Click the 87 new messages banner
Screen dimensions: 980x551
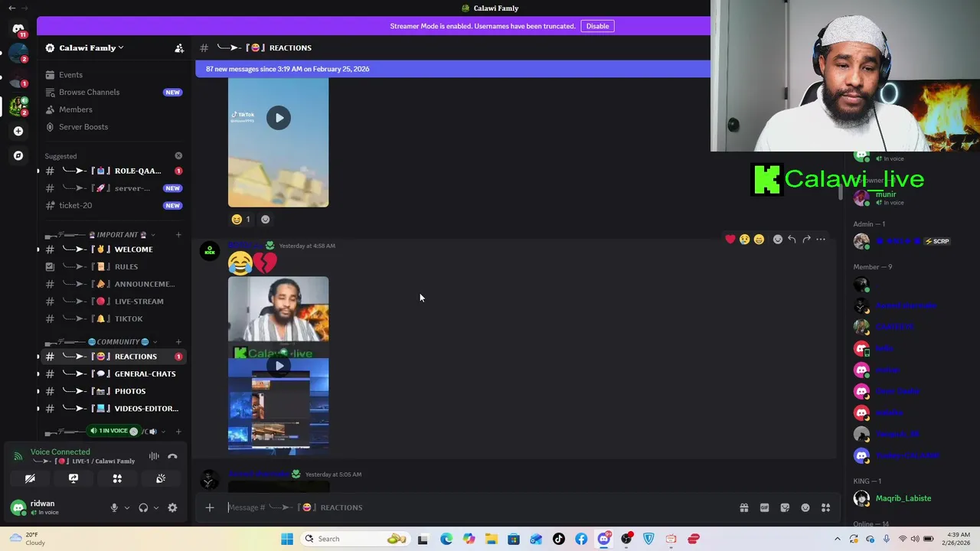click(x=452, y=69)
